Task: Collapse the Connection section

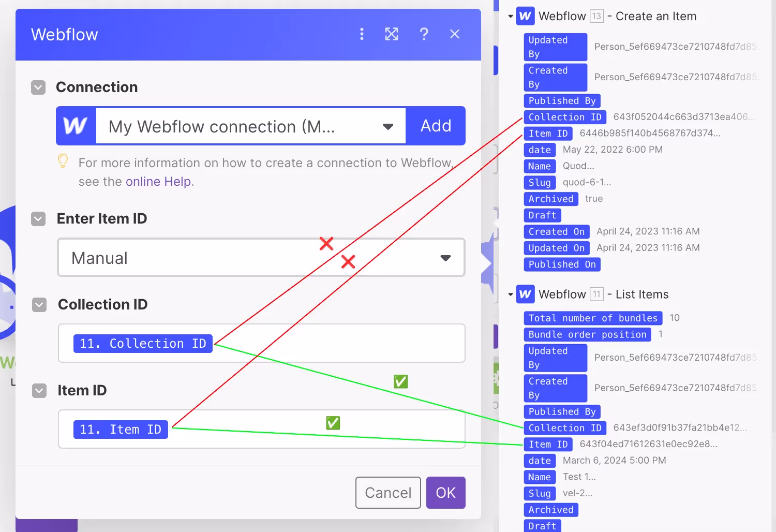Action: point(38,87)
